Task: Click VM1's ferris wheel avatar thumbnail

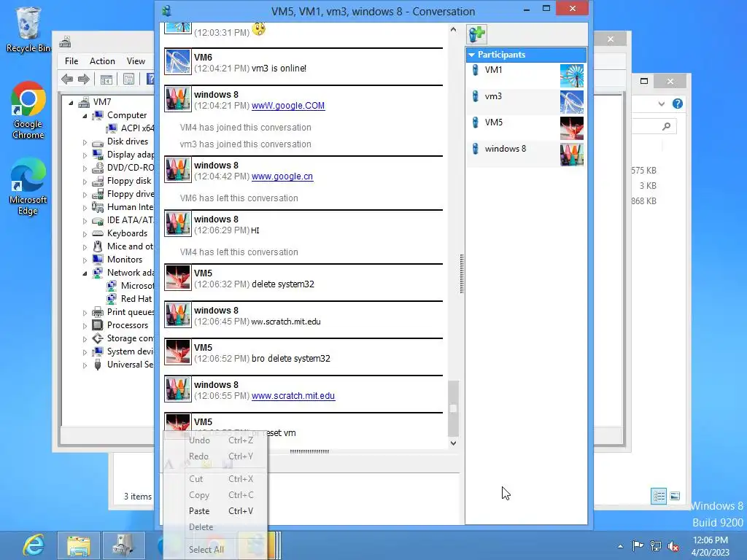Action: pyautogui.click(x=572, y=76)
